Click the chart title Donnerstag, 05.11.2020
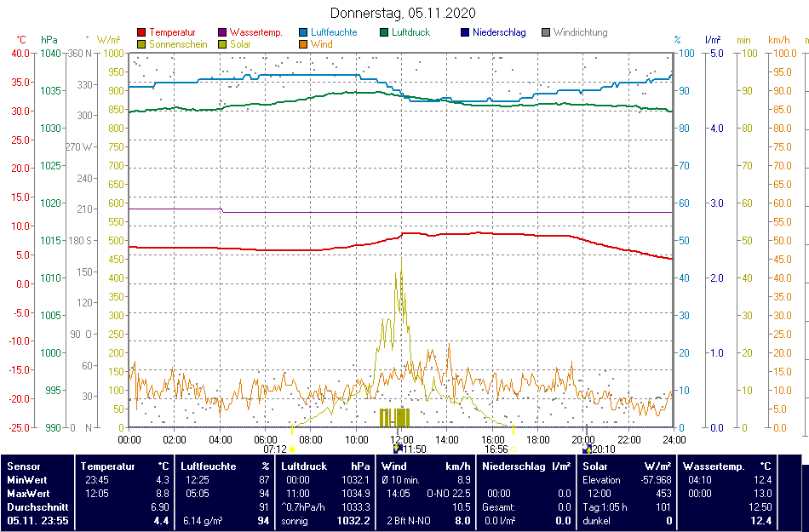The image size is (809, 532). click(403, 13)
